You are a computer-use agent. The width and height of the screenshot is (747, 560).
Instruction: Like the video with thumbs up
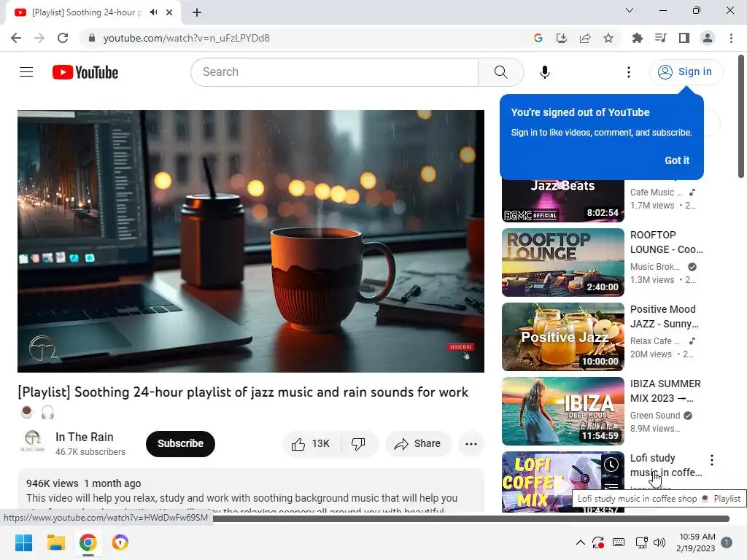tap(311, 444)
